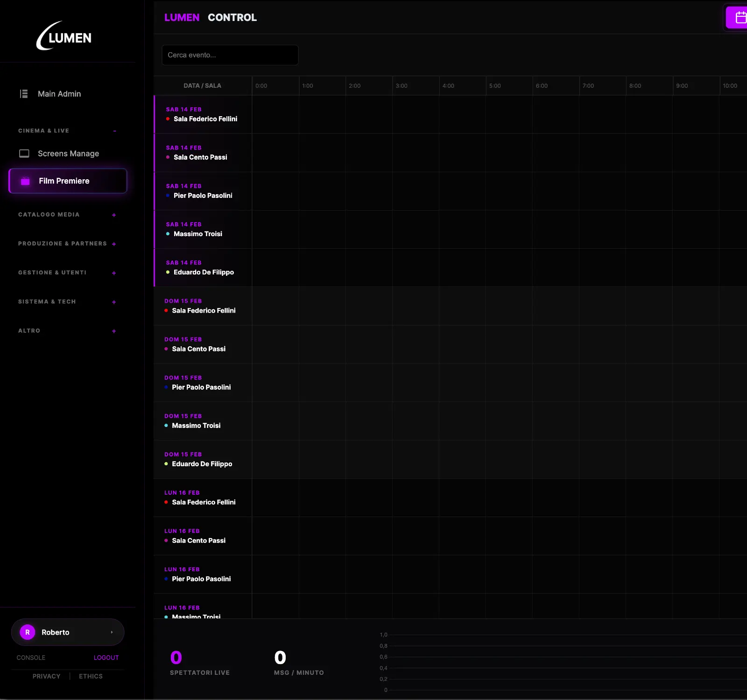Viewport: 747px width, 700px height.
Task: Expand the Produzione & Partners section
Action: tap(114, 244)
